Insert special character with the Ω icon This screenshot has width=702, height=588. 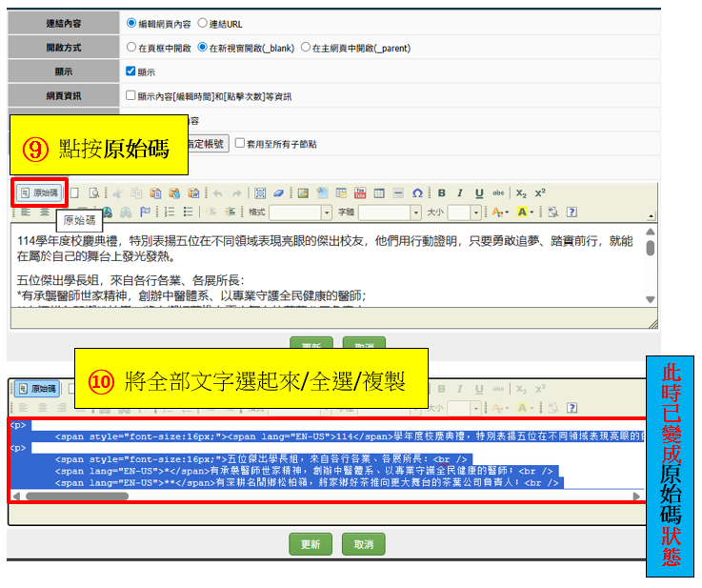pos(417,193)
